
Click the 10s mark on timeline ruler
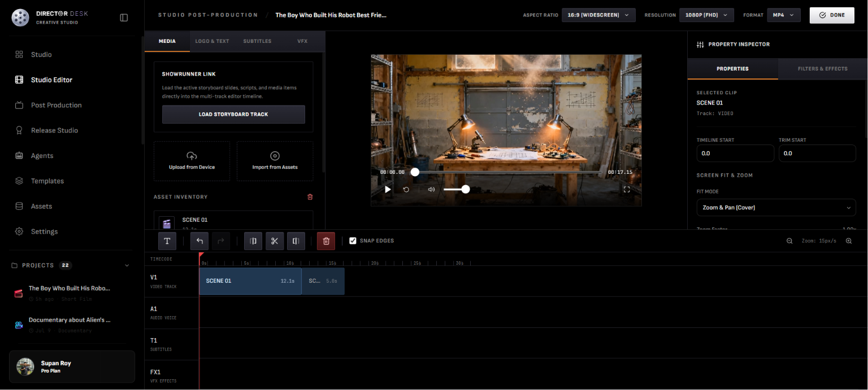(x=289, y=263)
